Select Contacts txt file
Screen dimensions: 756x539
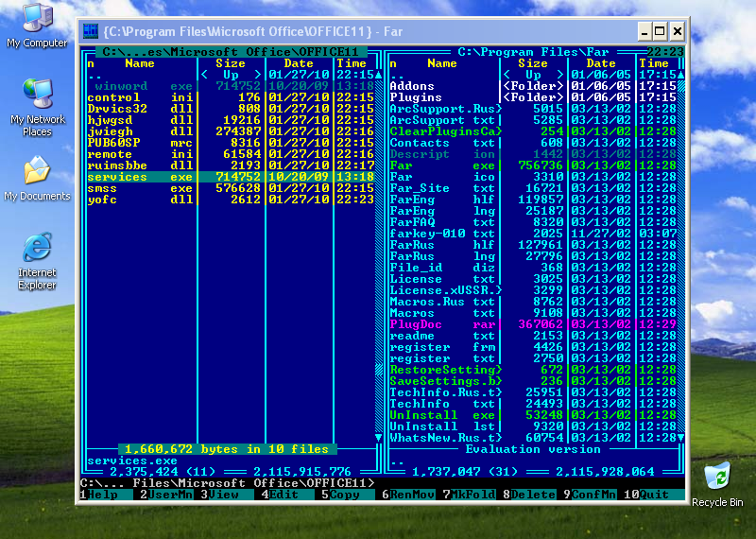(x=533, y=143)
